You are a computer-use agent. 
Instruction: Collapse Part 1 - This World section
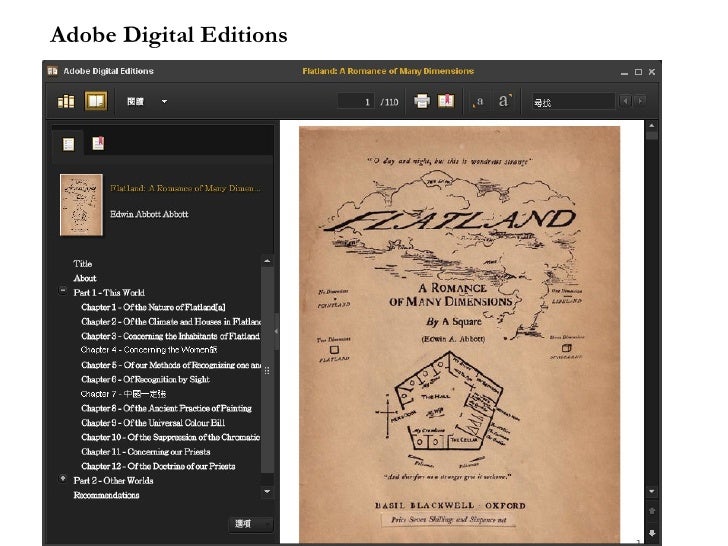click(x=63, y=291)
